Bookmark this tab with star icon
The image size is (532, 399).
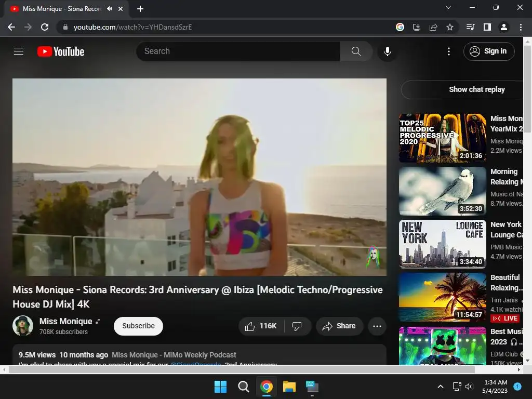pos(450,27)
